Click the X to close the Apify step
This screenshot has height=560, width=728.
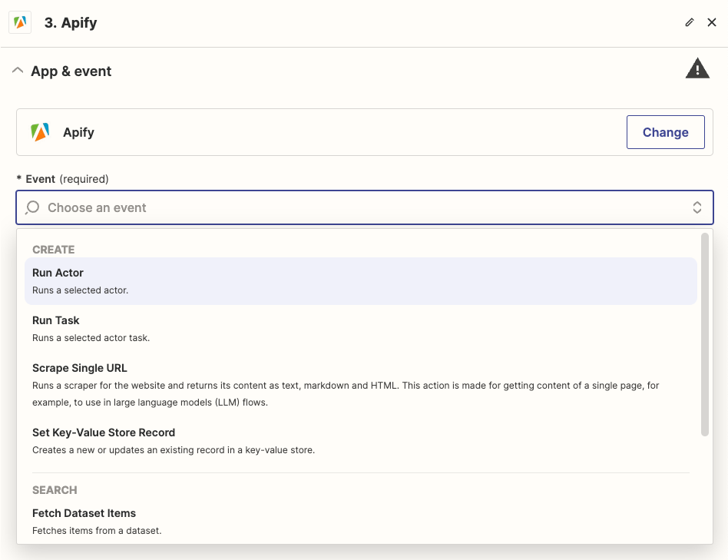click(712, 22)
